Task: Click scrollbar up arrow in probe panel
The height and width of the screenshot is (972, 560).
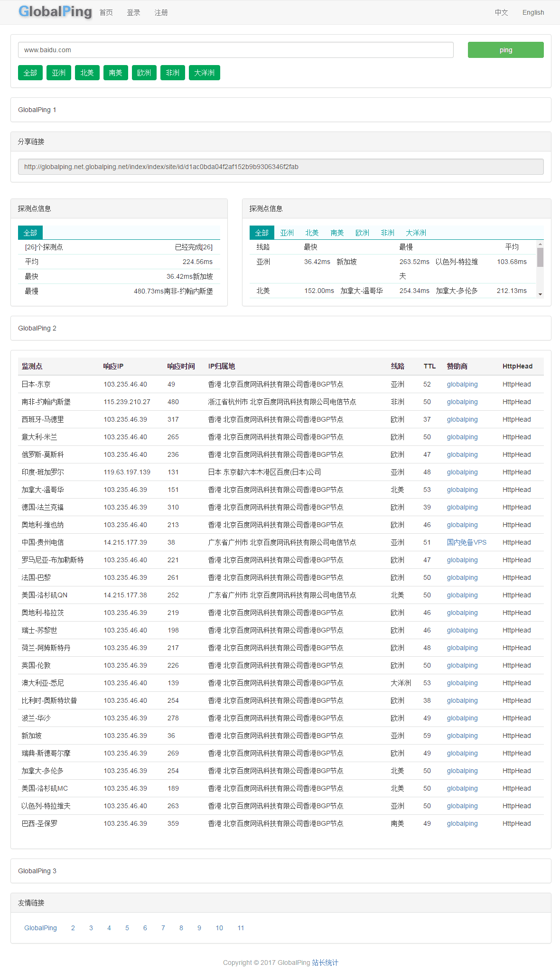Action: point(540,244)
